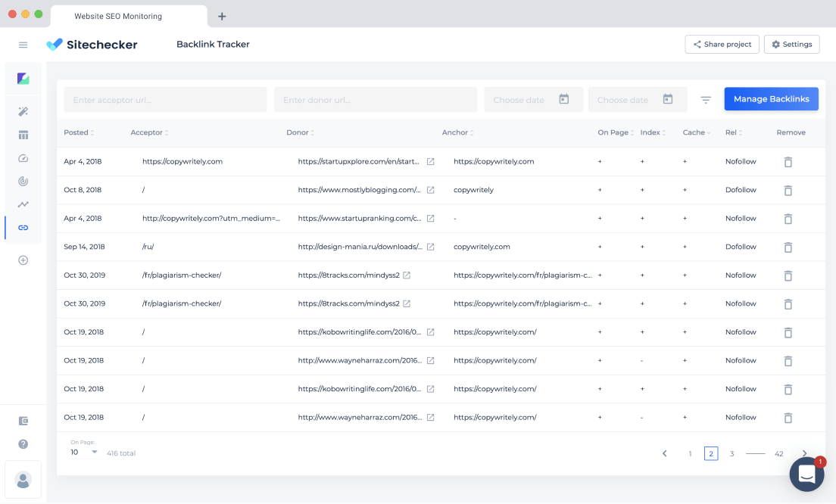Open startupxplore.com donor in new tab icon

pos(430,161)
